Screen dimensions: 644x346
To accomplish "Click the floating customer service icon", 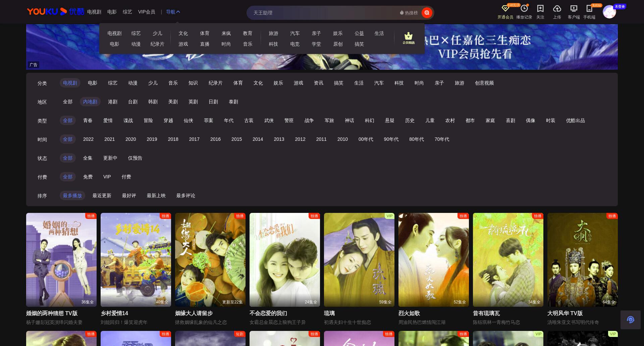I will click(x=630, y=320).
